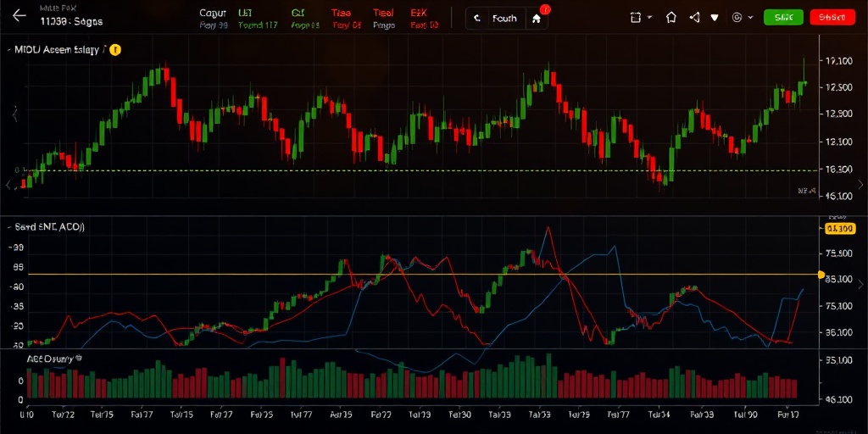Collapse the oscillator indicator panel

click(8, 227)
